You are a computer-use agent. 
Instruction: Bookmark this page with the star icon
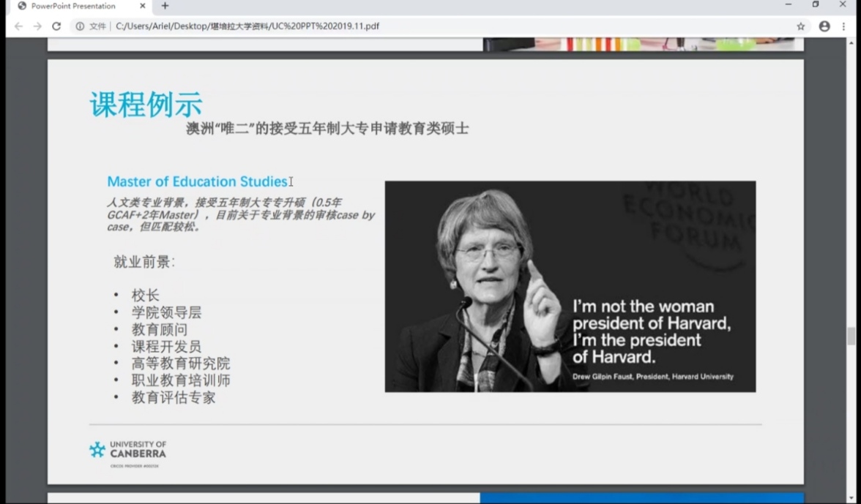click(801, 26)
